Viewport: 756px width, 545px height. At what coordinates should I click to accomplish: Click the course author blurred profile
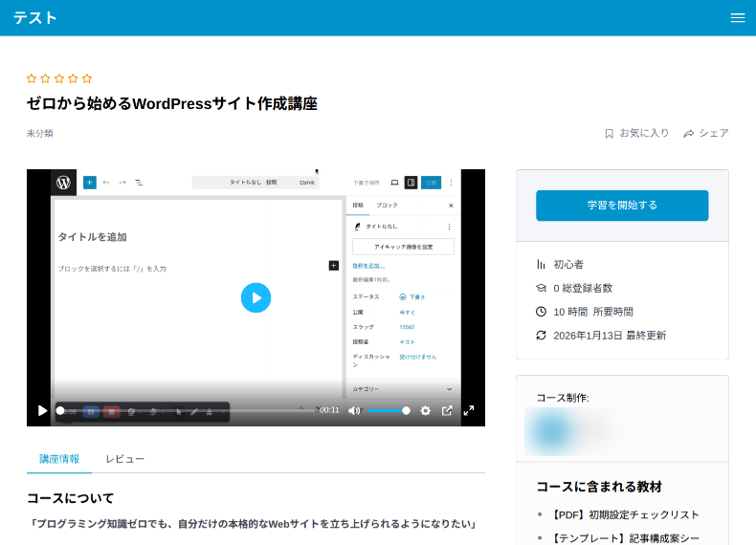point(574,432)
